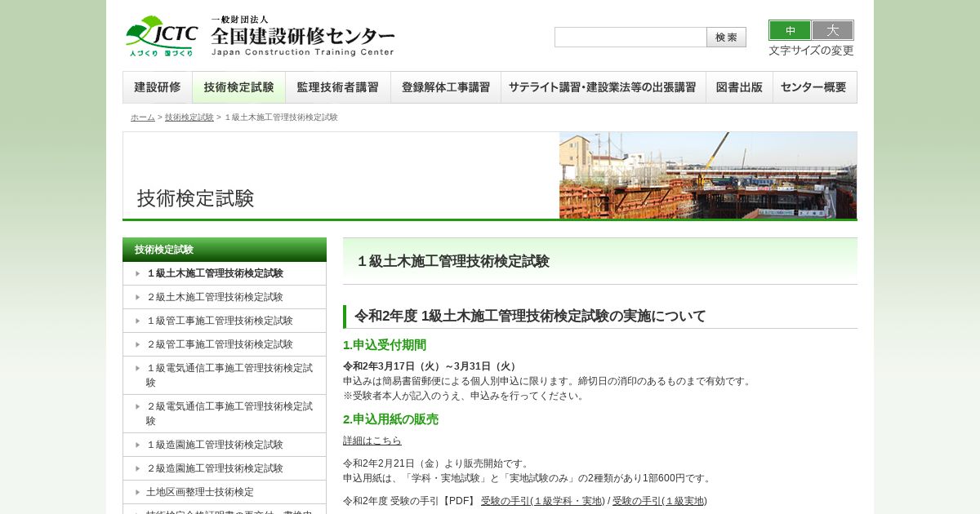Select ２級電気通信工事施工管理技術検定試験 in the sidebar

pos(225,414)
